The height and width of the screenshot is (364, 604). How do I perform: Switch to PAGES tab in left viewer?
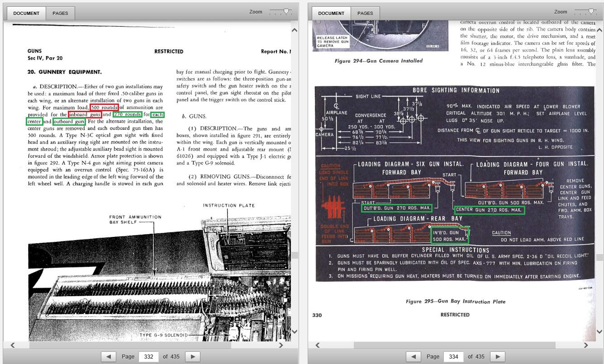60,13
